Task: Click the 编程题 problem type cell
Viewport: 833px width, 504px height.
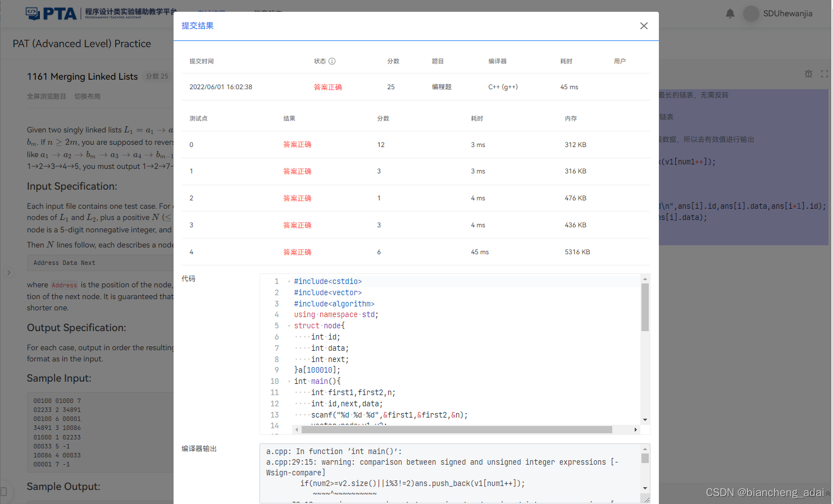Action: coord(441,87)
